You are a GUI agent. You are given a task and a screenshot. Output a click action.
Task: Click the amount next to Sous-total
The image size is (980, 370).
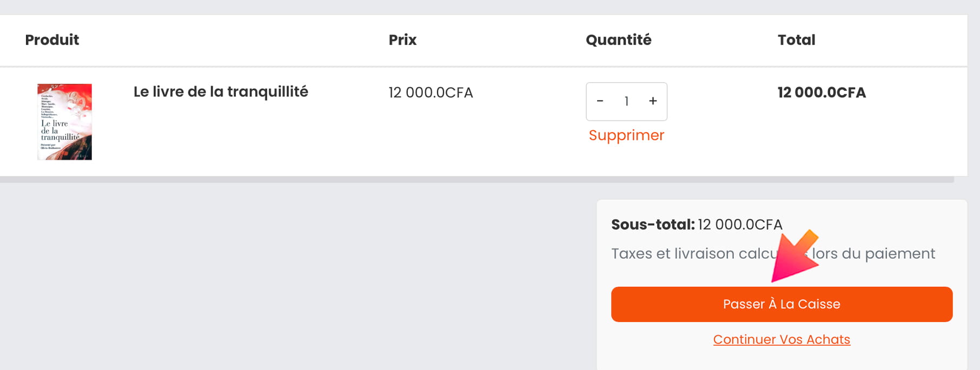pyautogui.click(x=740, y=225)
